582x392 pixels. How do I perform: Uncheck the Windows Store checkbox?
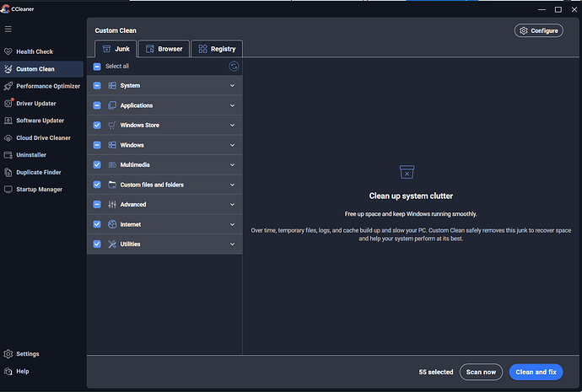tap(97, 126)
